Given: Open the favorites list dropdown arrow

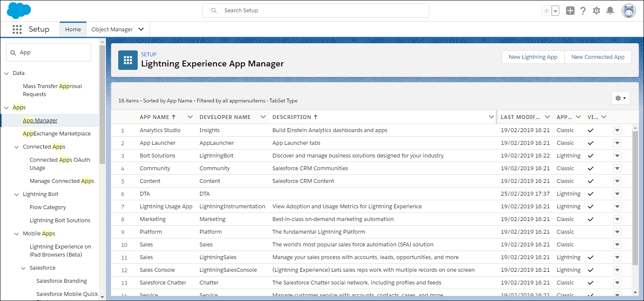Looking at the screenshot, I should [x=555, y=11].
